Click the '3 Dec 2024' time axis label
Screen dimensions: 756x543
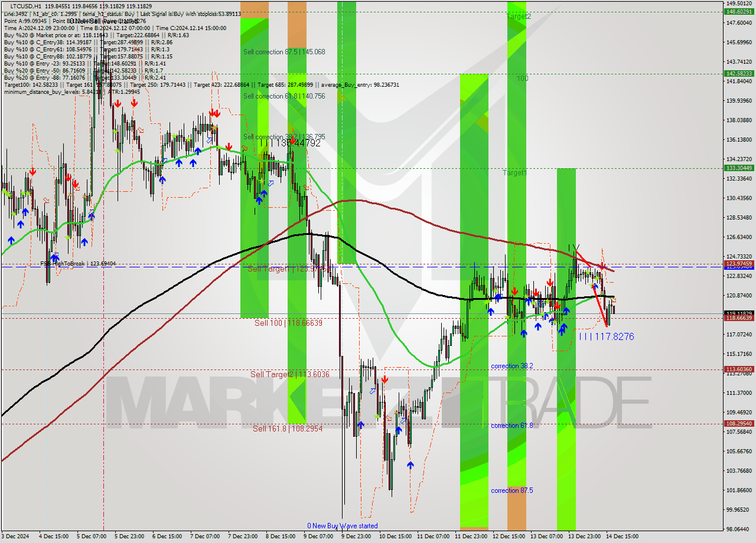(x=15, y=537)
